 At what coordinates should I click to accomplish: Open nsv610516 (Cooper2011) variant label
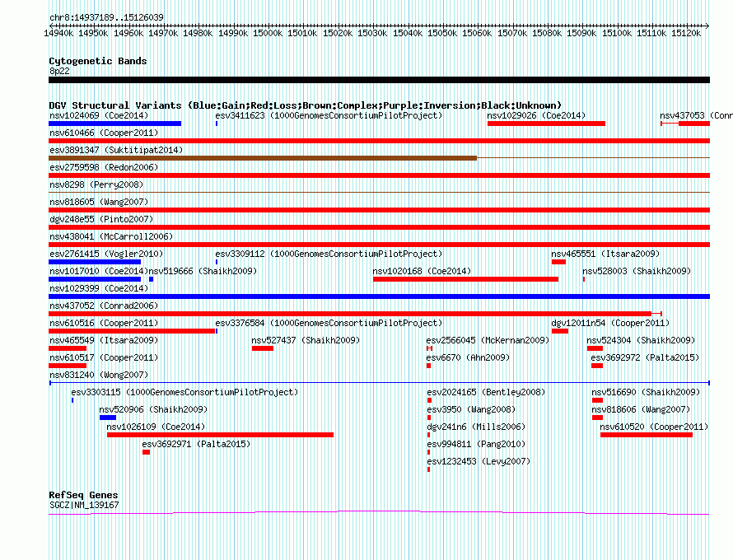point(104,323)
